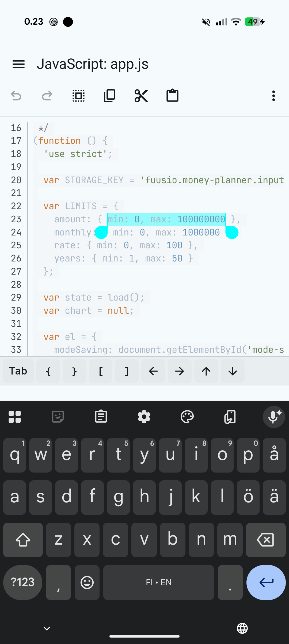Open keyboard settings gear

point(144,417)
